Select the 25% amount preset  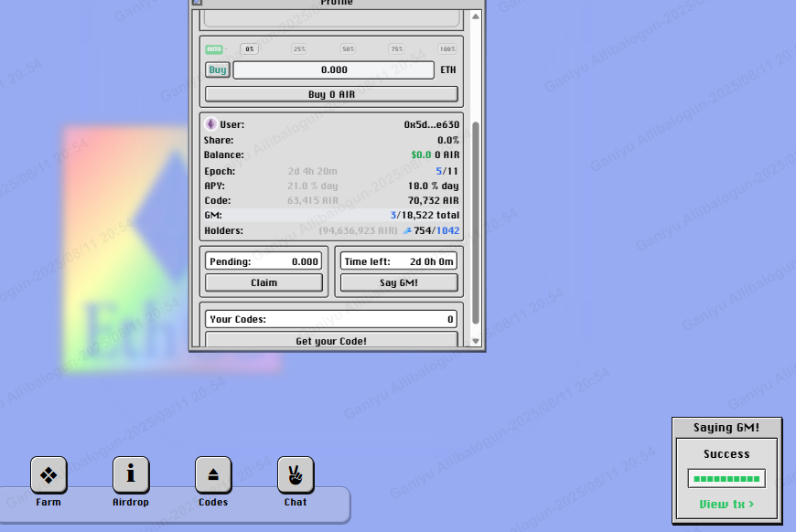(299, 49)
